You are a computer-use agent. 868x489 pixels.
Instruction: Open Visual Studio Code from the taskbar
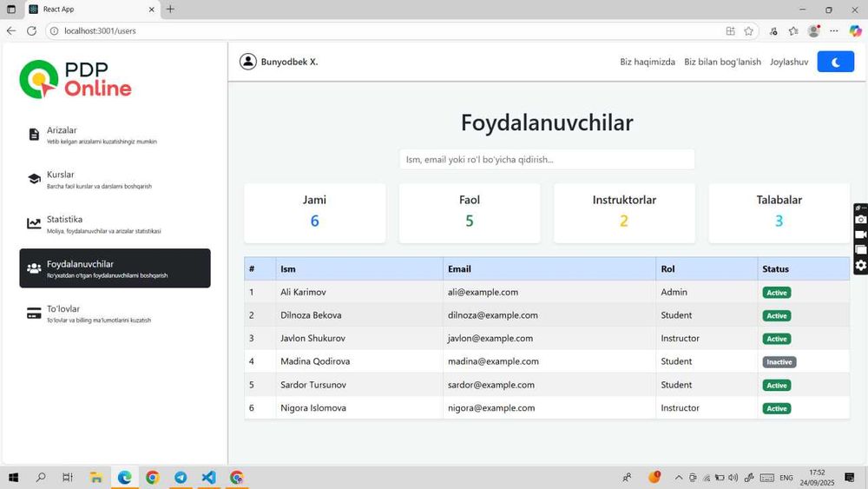coord(208,478)
